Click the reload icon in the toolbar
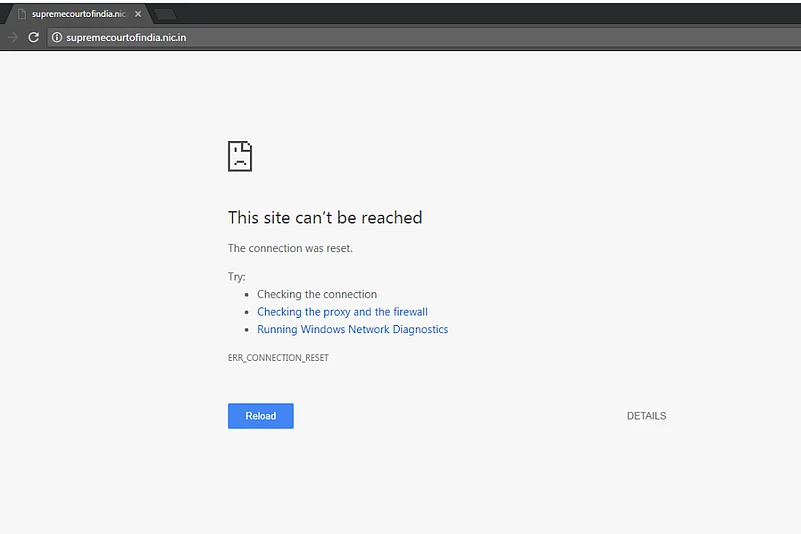Viewport: 801px width, 534px height. tap(33, 37)
